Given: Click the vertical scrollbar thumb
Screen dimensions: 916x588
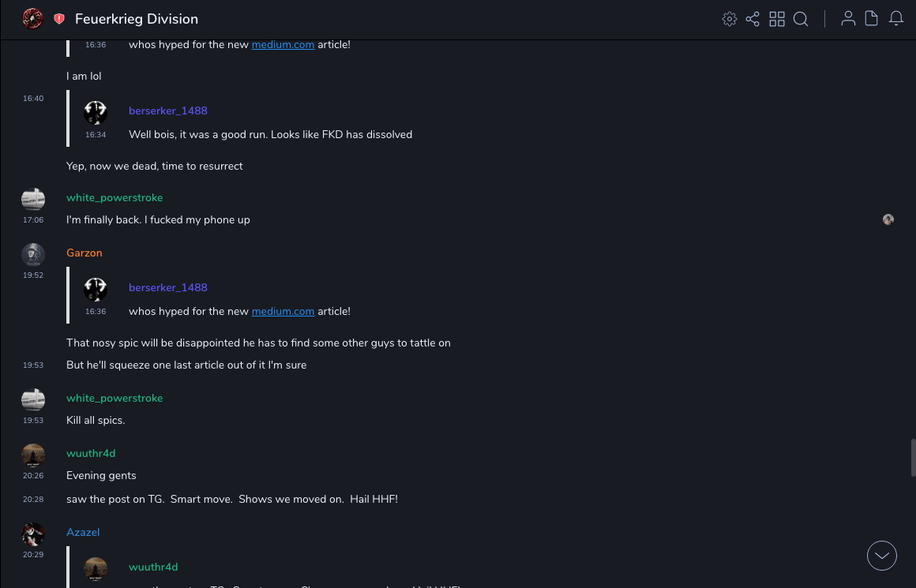Looking at the screenshot, I should [913, 458].
